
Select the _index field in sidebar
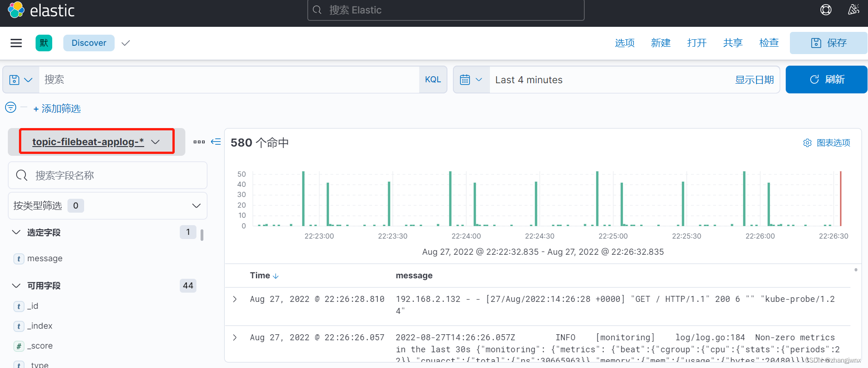40,326
